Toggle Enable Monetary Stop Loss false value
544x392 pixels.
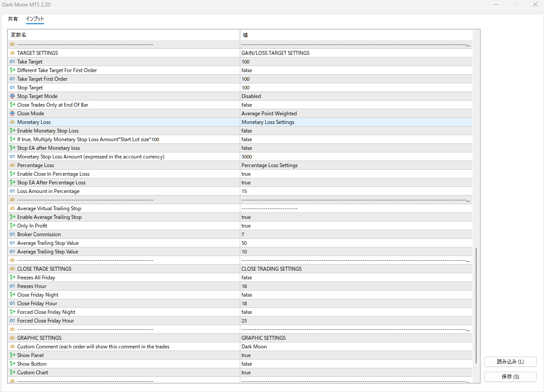tap(247, 131)
